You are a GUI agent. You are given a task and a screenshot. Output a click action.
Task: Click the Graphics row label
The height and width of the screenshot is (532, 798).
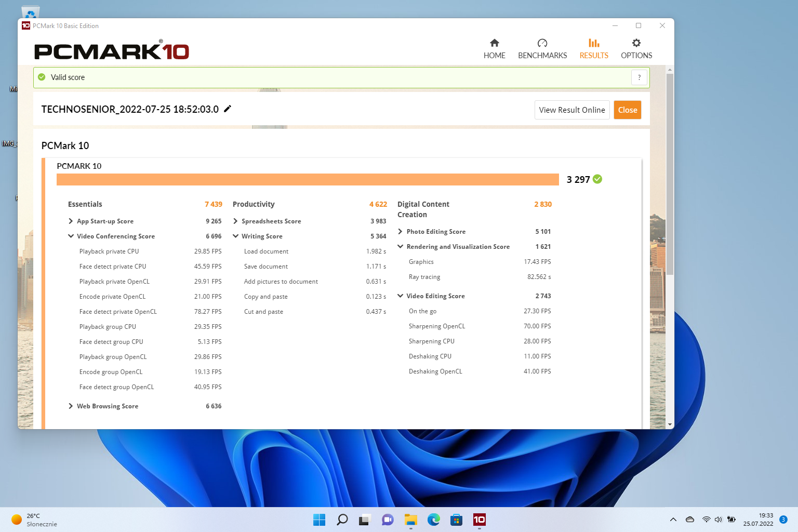tap(421, 262)
